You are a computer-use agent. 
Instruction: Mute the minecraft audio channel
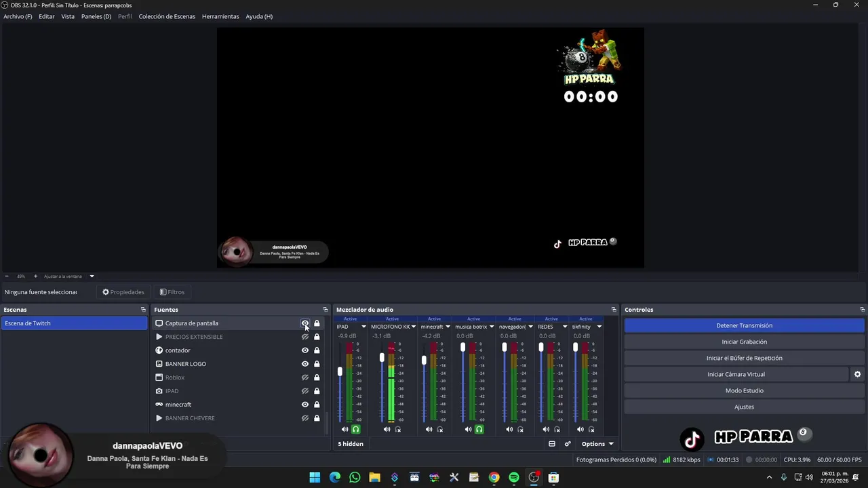pos(429,429)
